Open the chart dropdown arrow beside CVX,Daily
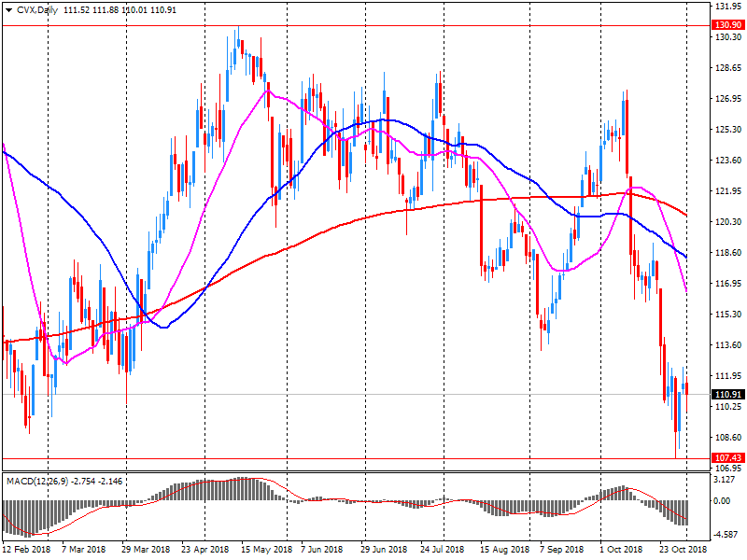The height and width of the screenshot is (560, 747). pos(8,9)
